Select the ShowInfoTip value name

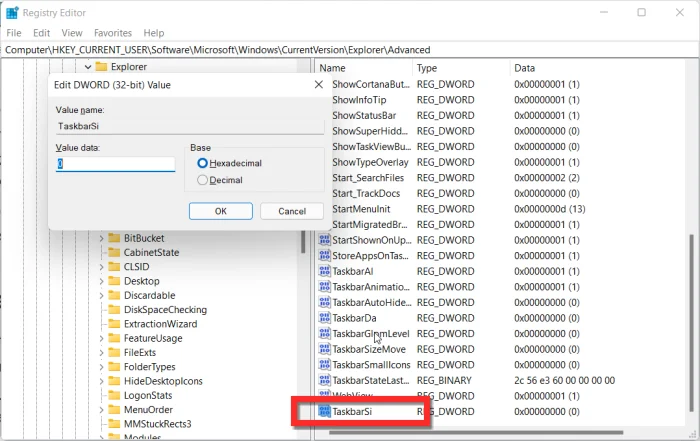[359, 100]
